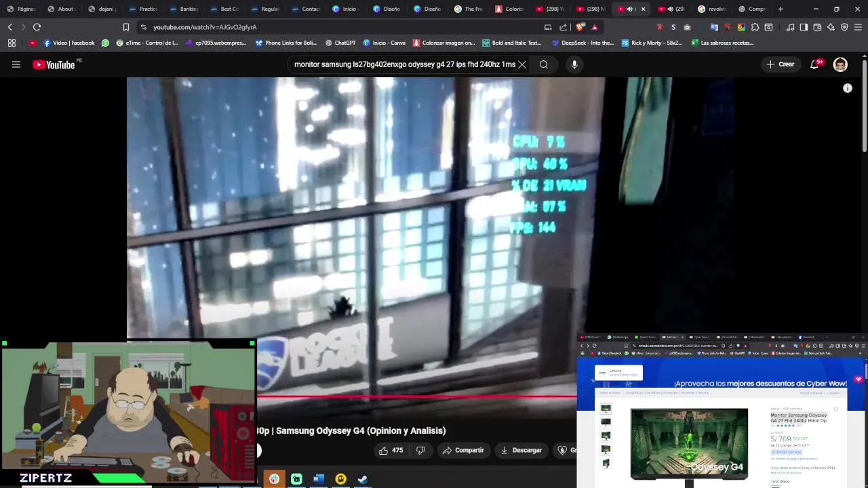Open the Brave VPN shield icon
The height and width of the screenshot is (488, 868).
(844, 27)
